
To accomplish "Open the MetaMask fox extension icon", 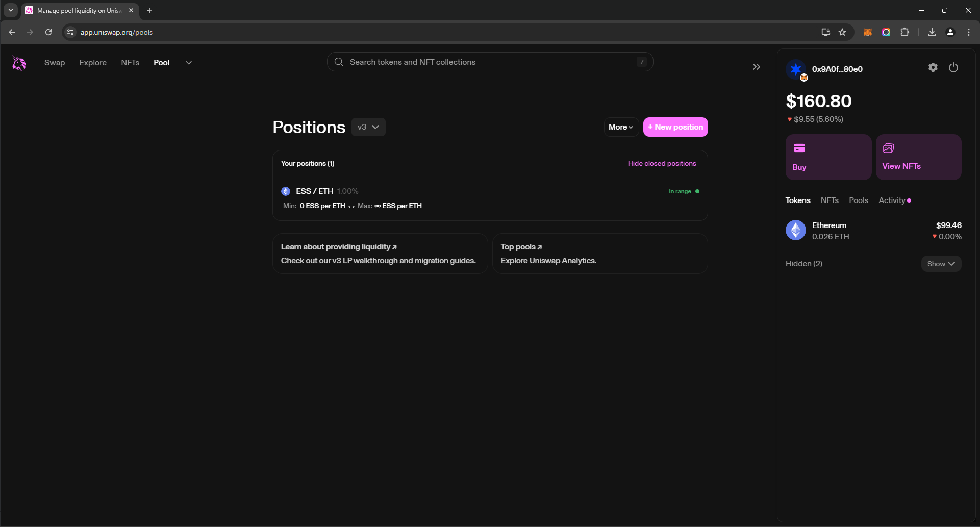I will (868, 32).
